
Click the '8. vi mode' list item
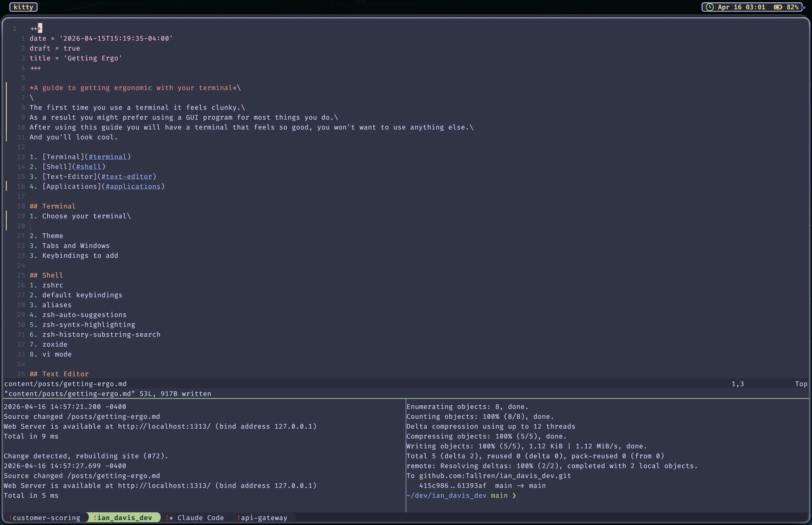(51, 355)
